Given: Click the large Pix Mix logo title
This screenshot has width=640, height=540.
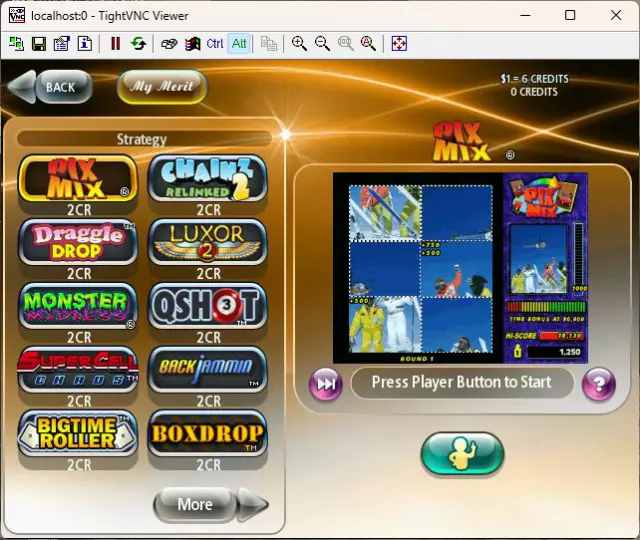Looking at the screenshot, I should pyautogui.click(x=462, y=142).
